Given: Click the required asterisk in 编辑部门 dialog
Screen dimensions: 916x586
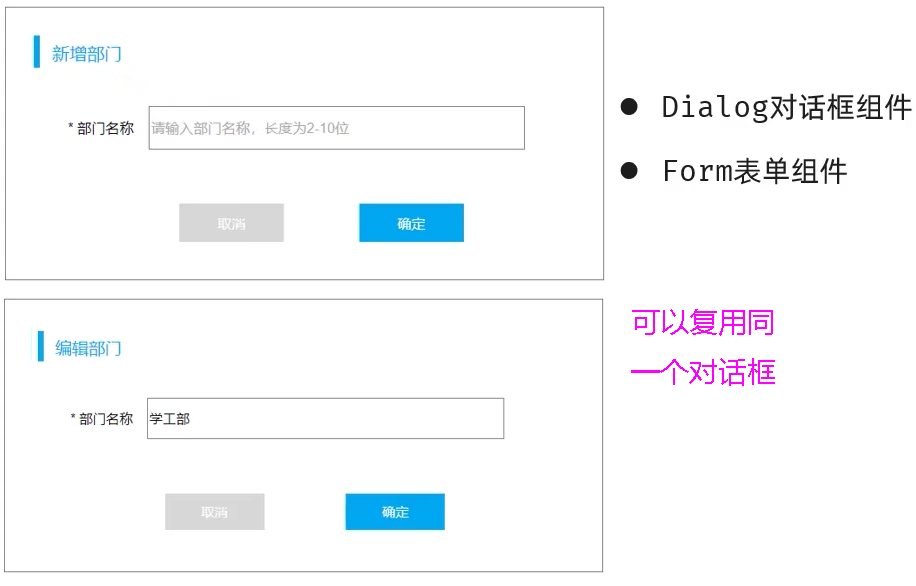Looking at the screenshot, I should (73, 419).
